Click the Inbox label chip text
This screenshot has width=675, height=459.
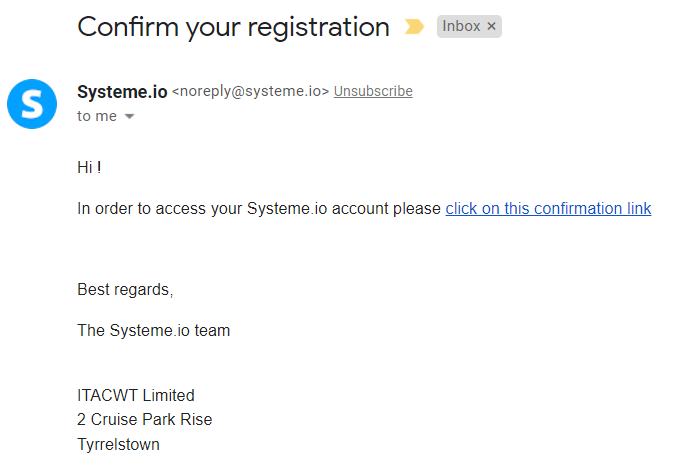tap(461, 26)
